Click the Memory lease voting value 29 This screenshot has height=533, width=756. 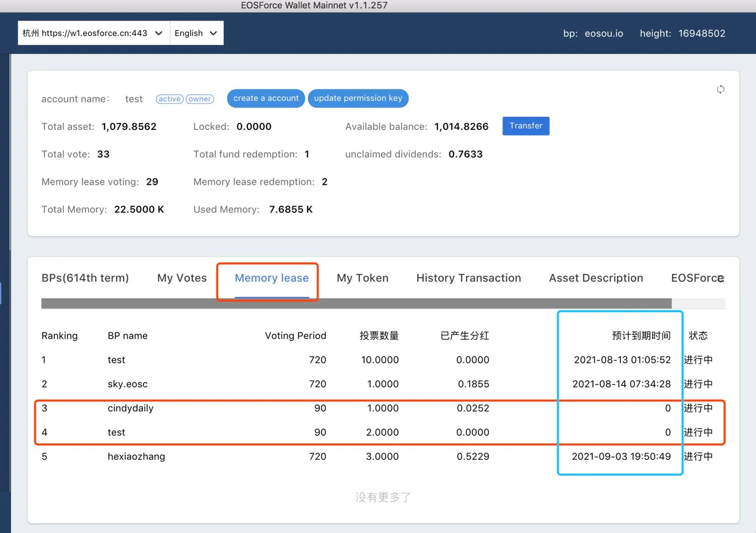click(152, 182)
